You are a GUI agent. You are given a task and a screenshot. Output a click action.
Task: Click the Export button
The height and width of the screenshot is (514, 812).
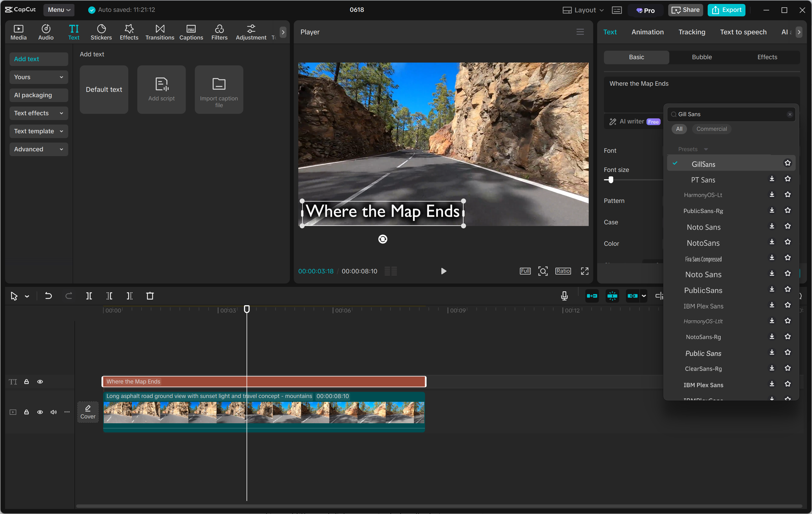[726, 10]
